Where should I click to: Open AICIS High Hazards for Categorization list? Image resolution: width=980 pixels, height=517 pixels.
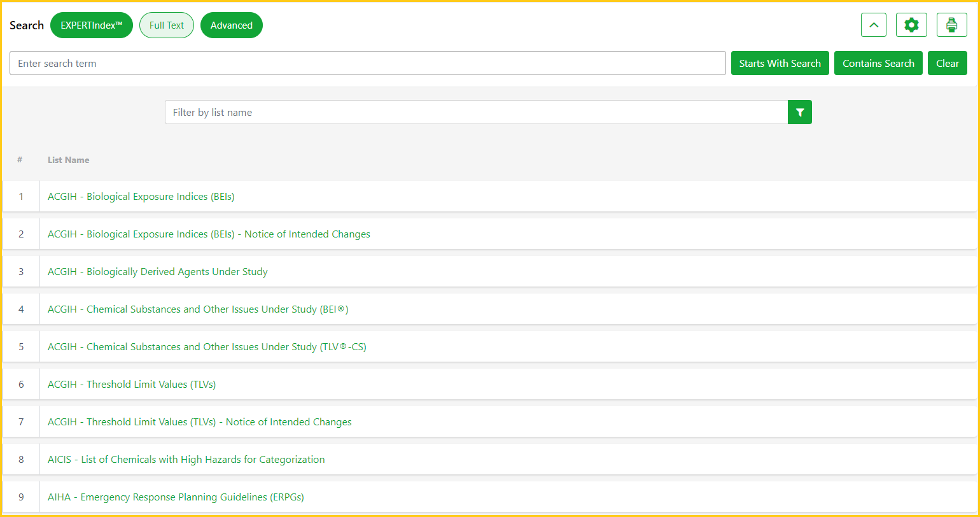(186, 460)
